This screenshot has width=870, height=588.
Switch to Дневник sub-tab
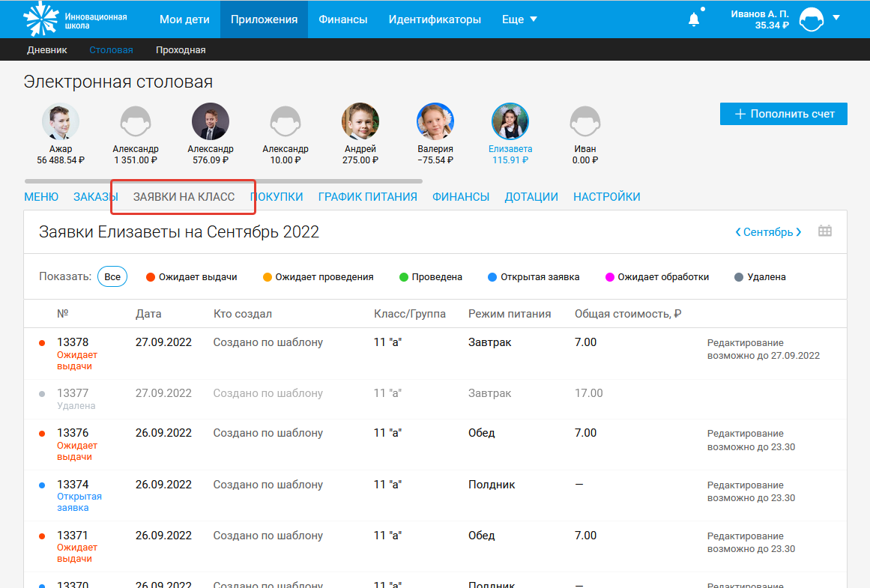[x=47, y=50]
